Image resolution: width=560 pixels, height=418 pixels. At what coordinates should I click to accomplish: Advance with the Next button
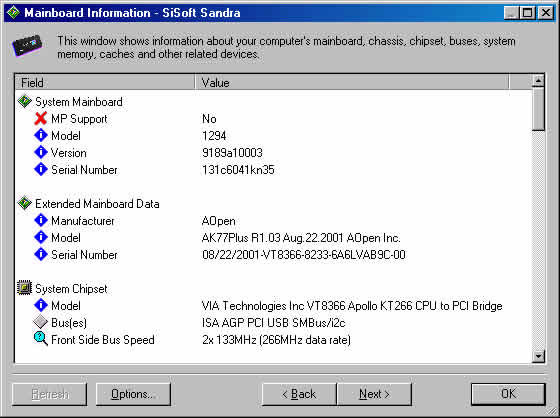[x=374, y=394]
